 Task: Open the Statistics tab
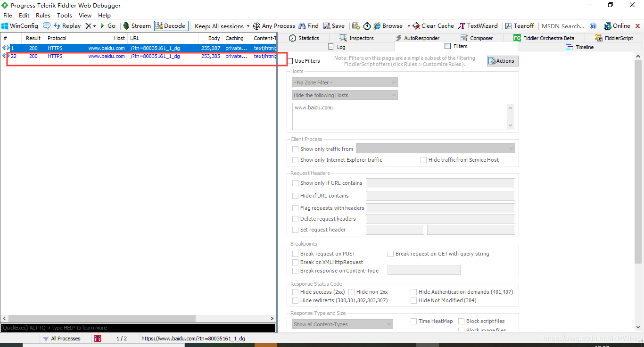pyautogui.click(x=304, y=38)
